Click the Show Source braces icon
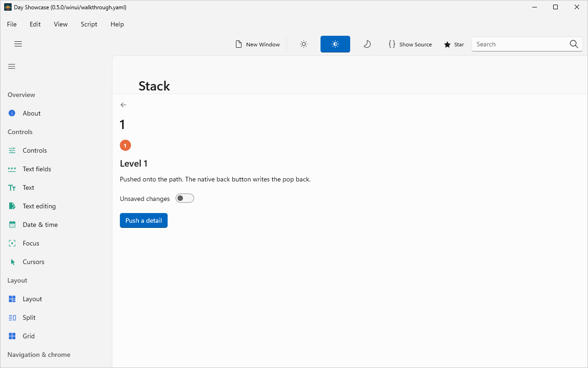The height and width of the screenshot is (368, 588). pyautogui.click(x=392, y=44)
